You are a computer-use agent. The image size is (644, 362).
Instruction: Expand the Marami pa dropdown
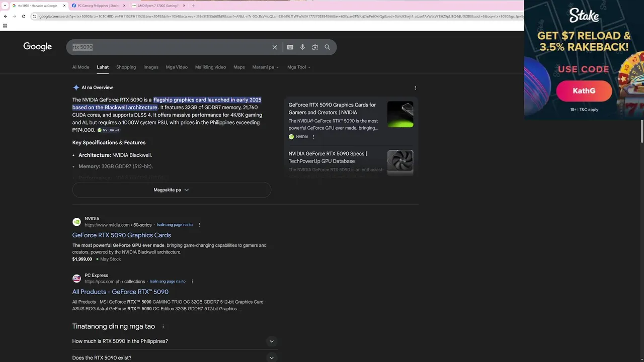pos(265,67)
